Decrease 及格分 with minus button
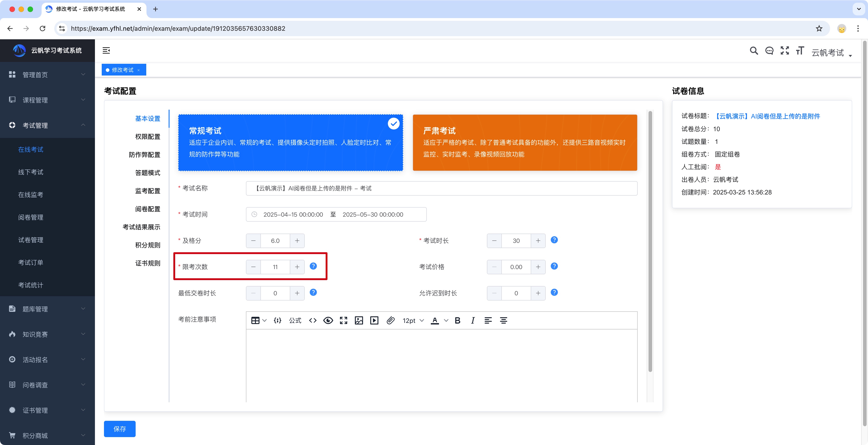Image resolution: width=868 pixels, height=445 pixels. [253, 241]
